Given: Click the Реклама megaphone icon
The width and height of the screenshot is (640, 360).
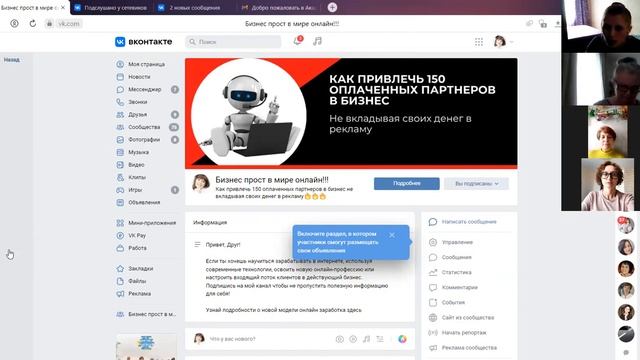Looking at the screenshot, I should coord(120,294).
